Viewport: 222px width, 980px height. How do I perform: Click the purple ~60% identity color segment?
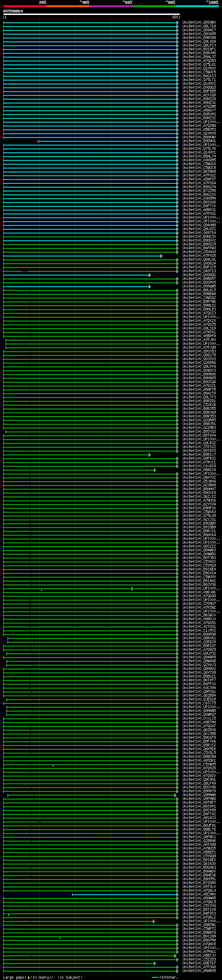tap(111, 6)
